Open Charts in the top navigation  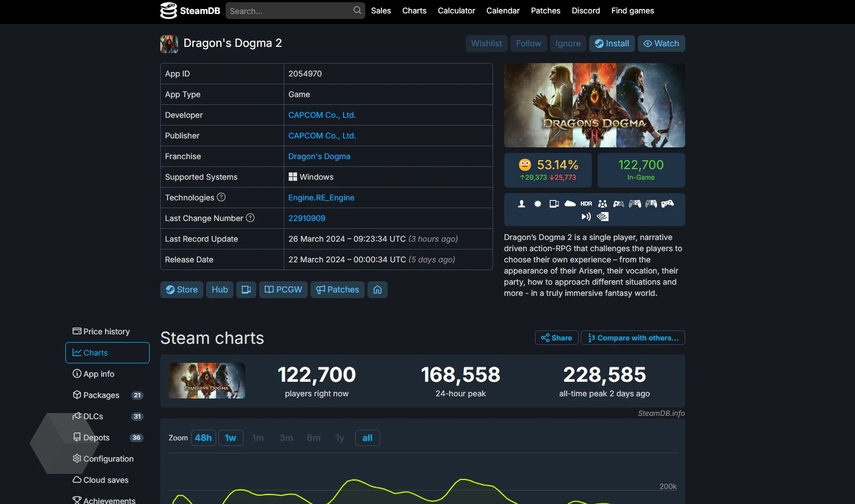(x=414, y=11)
